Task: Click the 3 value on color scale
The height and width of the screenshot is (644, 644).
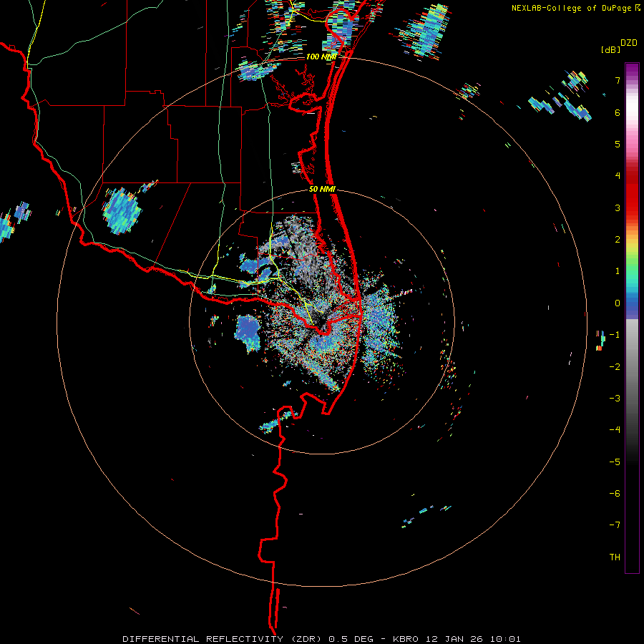Action: pos(618,208)
